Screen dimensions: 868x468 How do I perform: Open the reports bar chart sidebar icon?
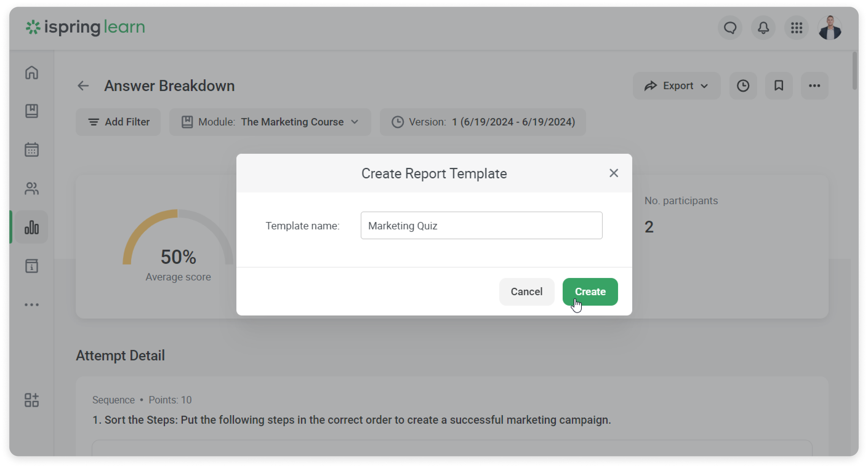click(x=32, y=227)
